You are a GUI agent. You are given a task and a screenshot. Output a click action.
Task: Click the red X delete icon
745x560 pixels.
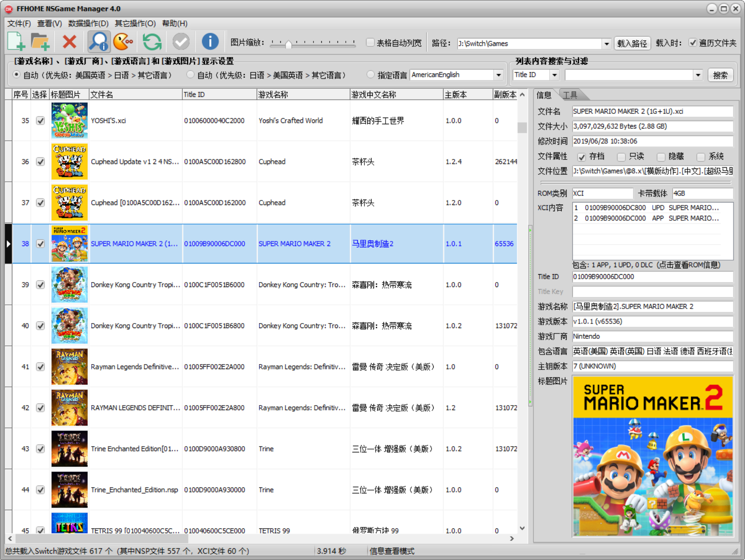pyautogui.click(x=69, y=42)
